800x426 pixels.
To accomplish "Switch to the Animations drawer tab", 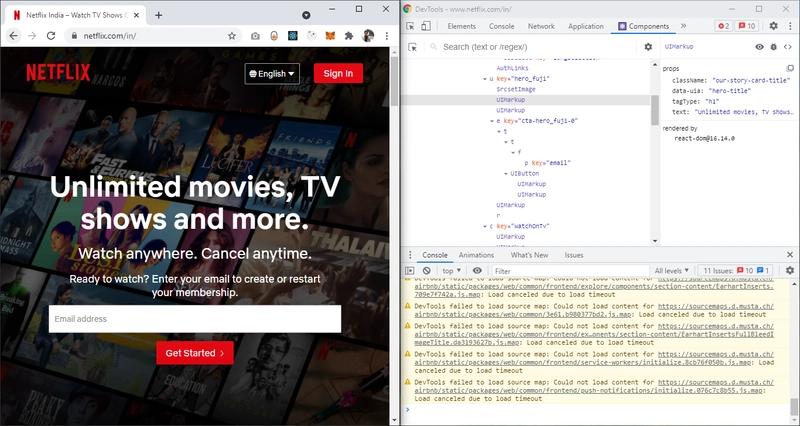I will point(476,255).
